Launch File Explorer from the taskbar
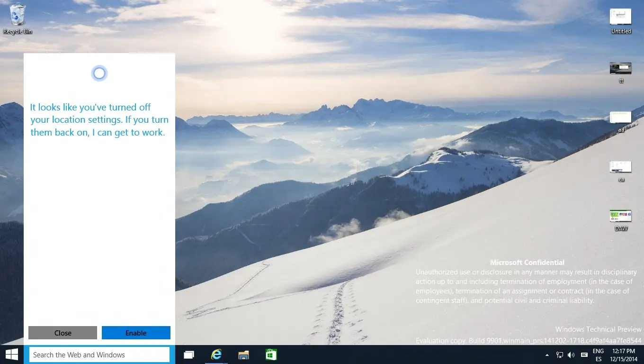 (x=243, y=355)
